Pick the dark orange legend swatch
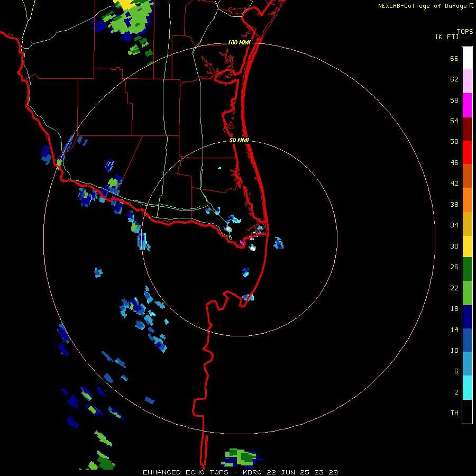This screenshot has width=476, height=476. coord(467,176)
